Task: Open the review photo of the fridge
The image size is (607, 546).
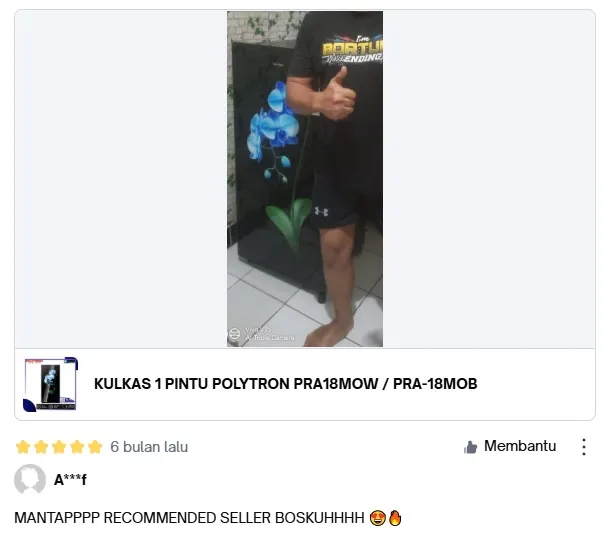Action: 305,179
